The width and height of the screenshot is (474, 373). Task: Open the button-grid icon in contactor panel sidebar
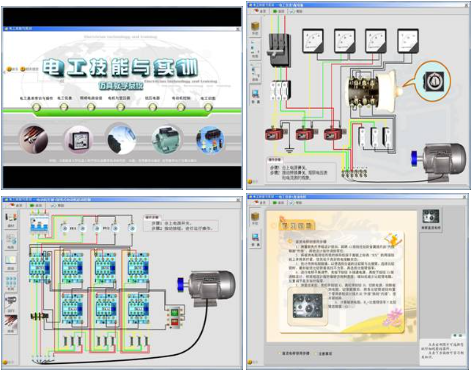pyautogui.click(x=11, y=282)
